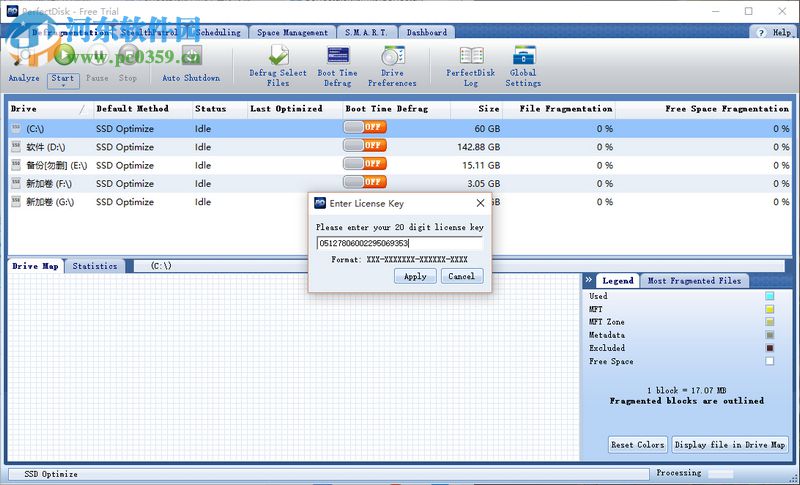
Task: Open Global Settings
Action: point(523,60)
